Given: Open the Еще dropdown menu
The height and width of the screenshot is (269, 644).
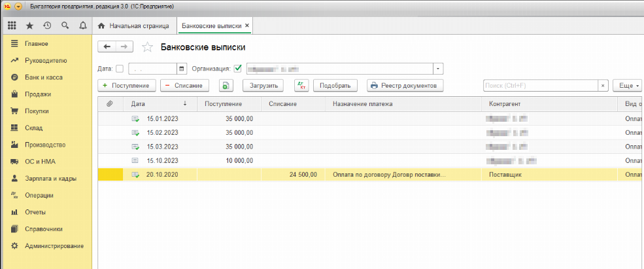Looking at the screenshot, I should (x=628, y=86).
